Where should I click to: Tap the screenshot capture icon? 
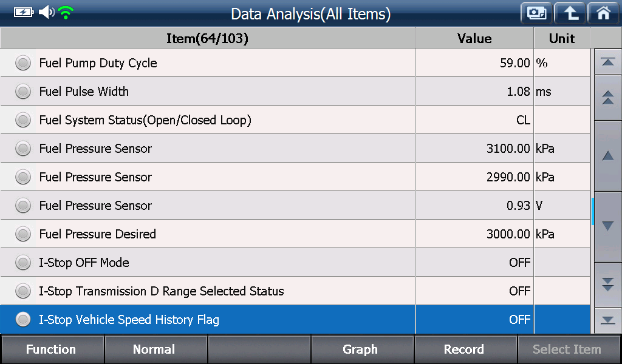[x=536, y=13]
